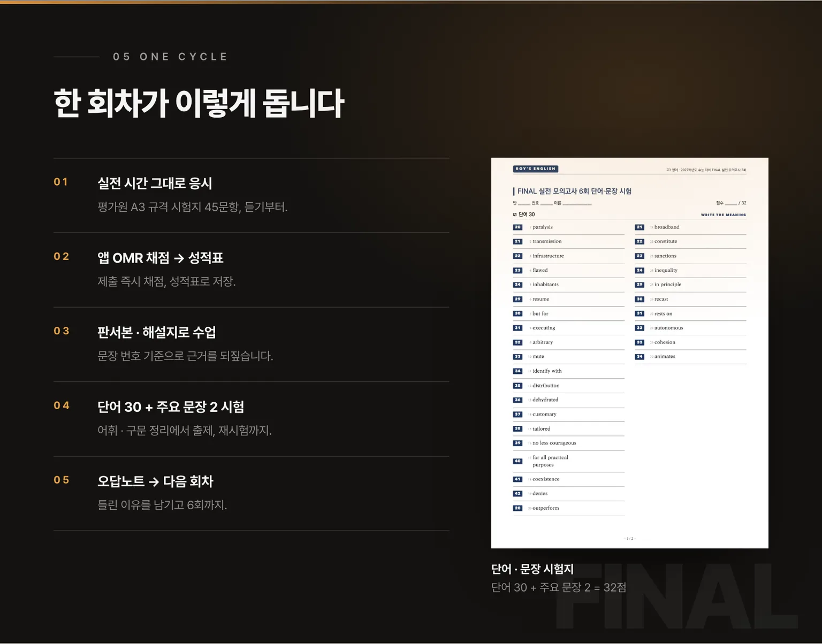Select the step title '앱 OMR 채점 → 성적표'
Viewport: 822px width, 644px height.
161,258
